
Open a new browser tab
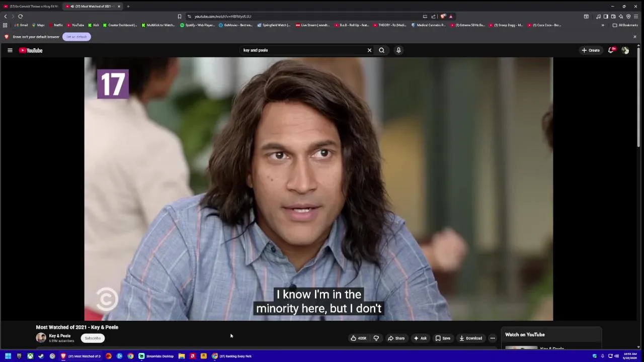[128, 6]
